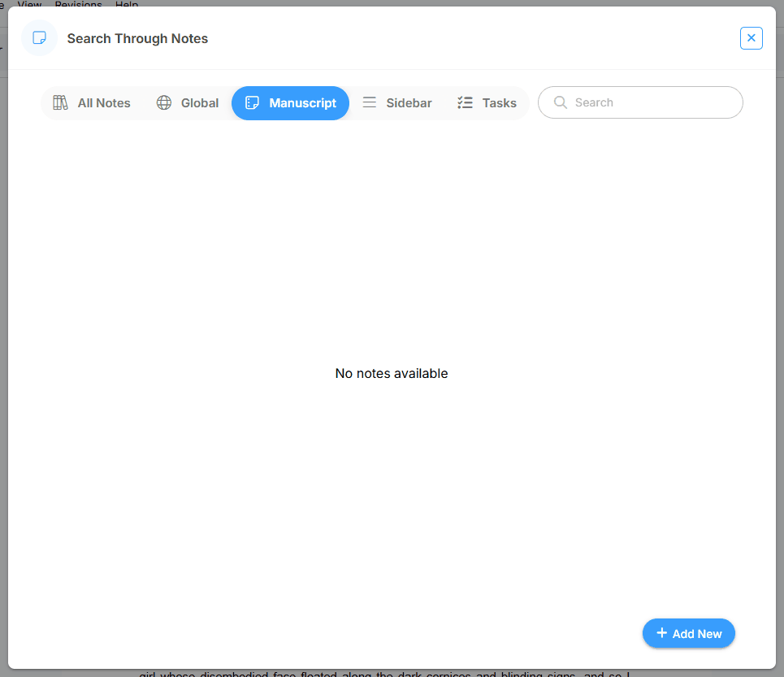
Task: Open the View menu
Action: tap(29, 4)
